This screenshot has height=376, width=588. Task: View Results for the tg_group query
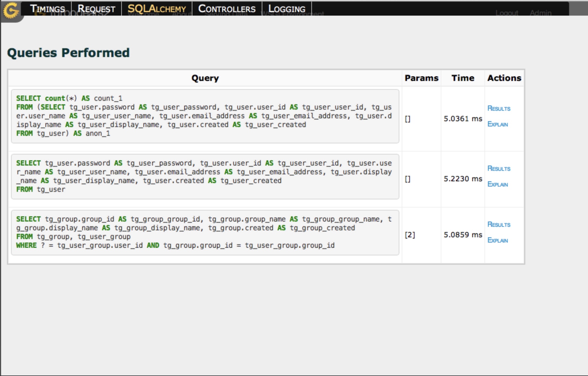click(x=499, y=224)
